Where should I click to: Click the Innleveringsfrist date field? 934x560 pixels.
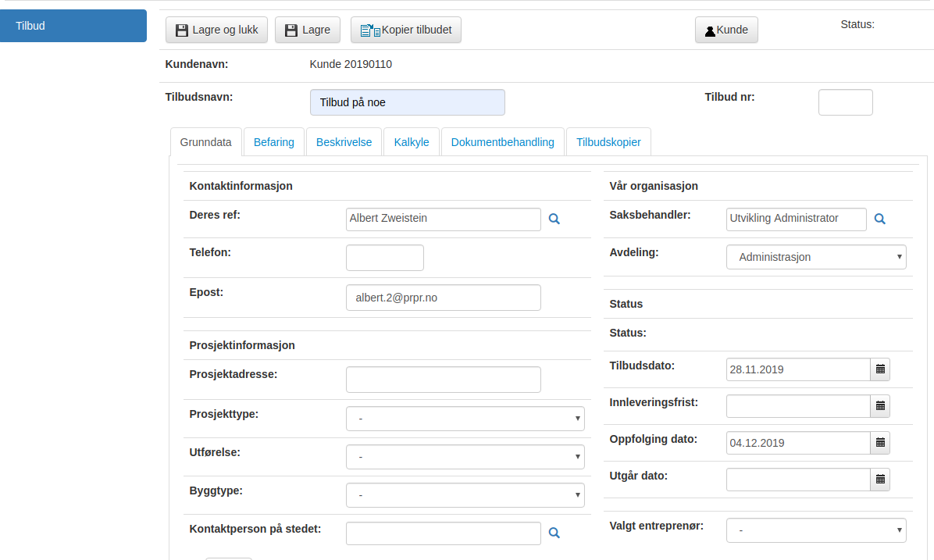click(798, 406)
